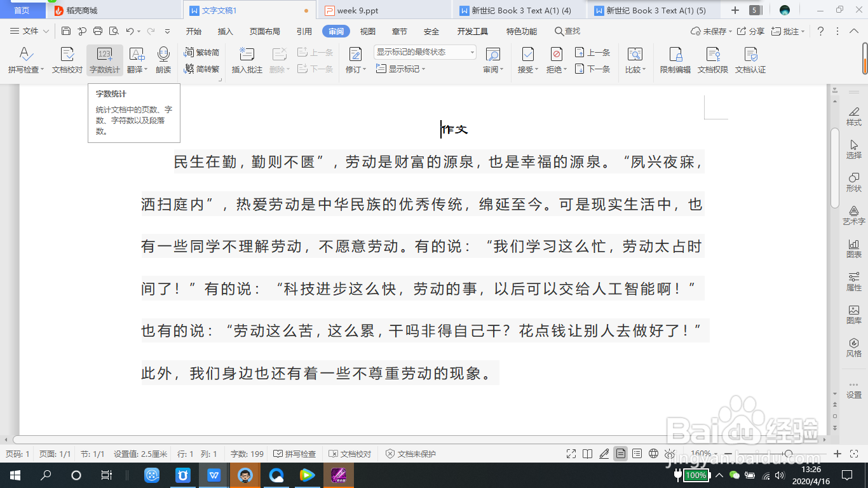Click the 分享 share button
This screenshot has height=488, width=868.
click(754, 30)
